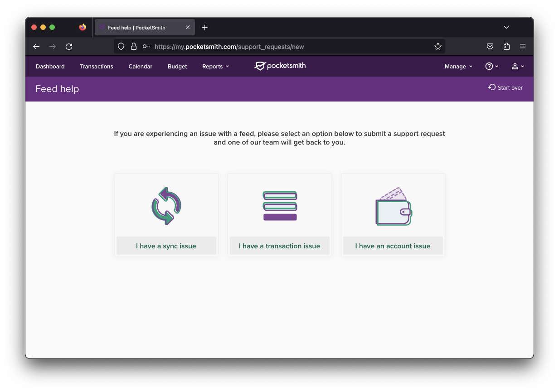
Task: Go to the Dashboard menu item
Action: click(x=50, y=67)
